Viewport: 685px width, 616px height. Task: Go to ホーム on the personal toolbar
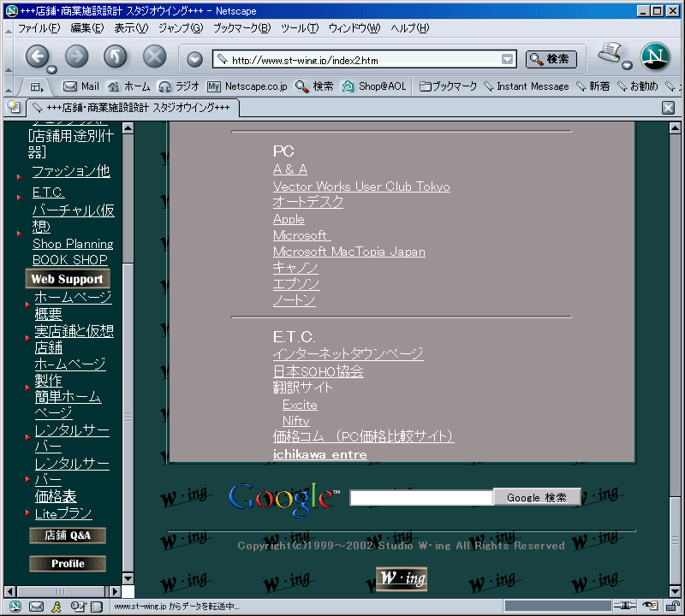coord(129,86)
